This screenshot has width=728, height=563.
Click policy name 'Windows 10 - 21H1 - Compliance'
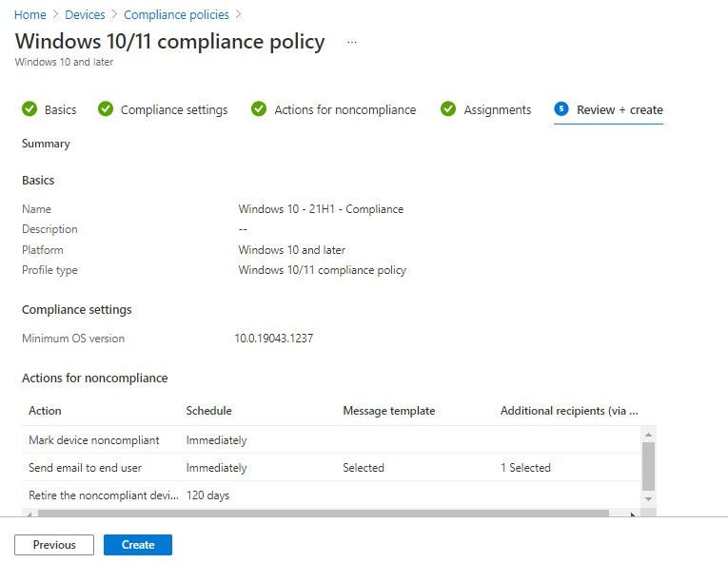click(321, 209)
